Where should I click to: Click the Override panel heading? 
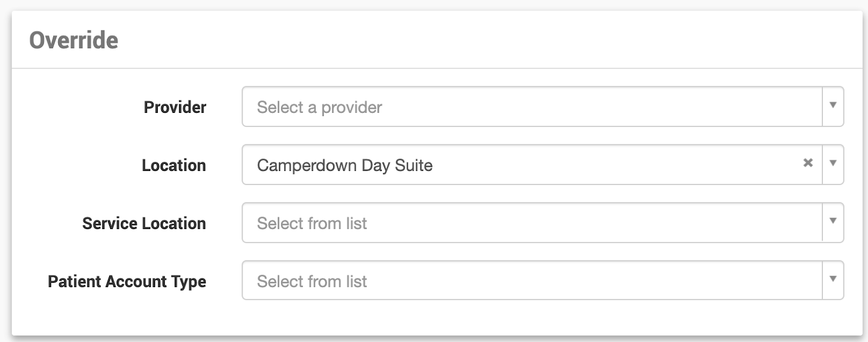73,41
